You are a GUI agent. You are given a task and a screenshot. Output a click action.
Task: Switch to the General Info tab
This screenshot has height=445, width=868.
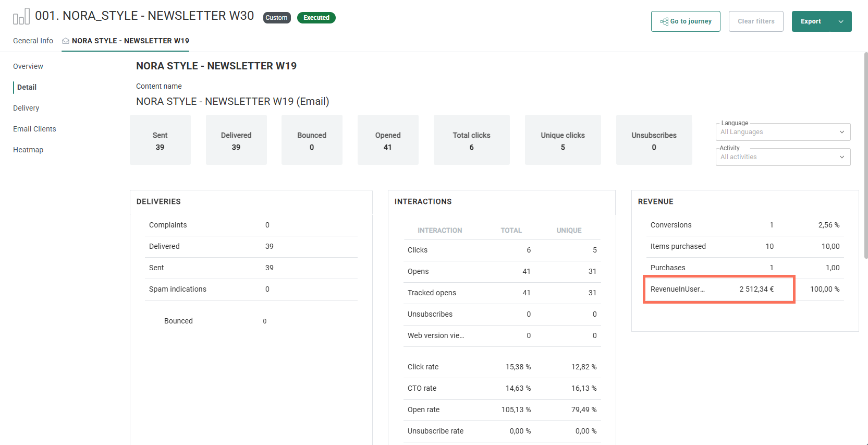tap(33, 41)
